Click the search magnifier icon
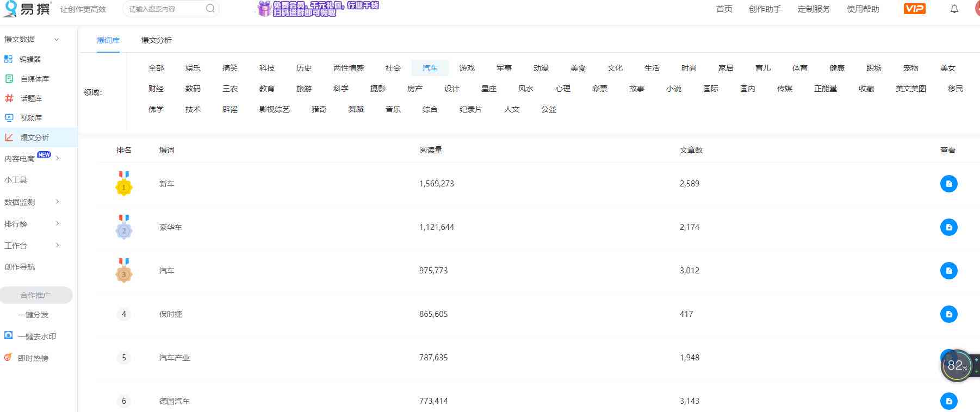Image resolution: width=980 pixels, height=412 pixels. (210, 9)
